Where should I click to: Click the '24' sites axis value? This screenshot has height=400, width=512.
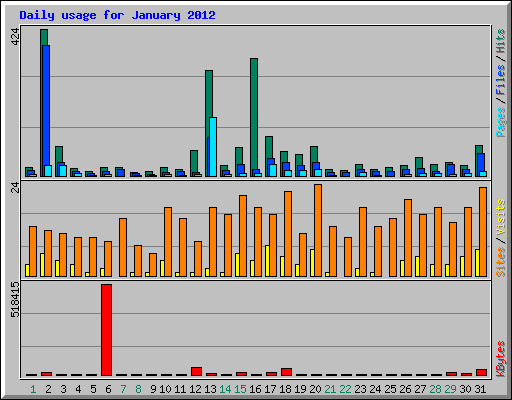(x=16, y=188)
